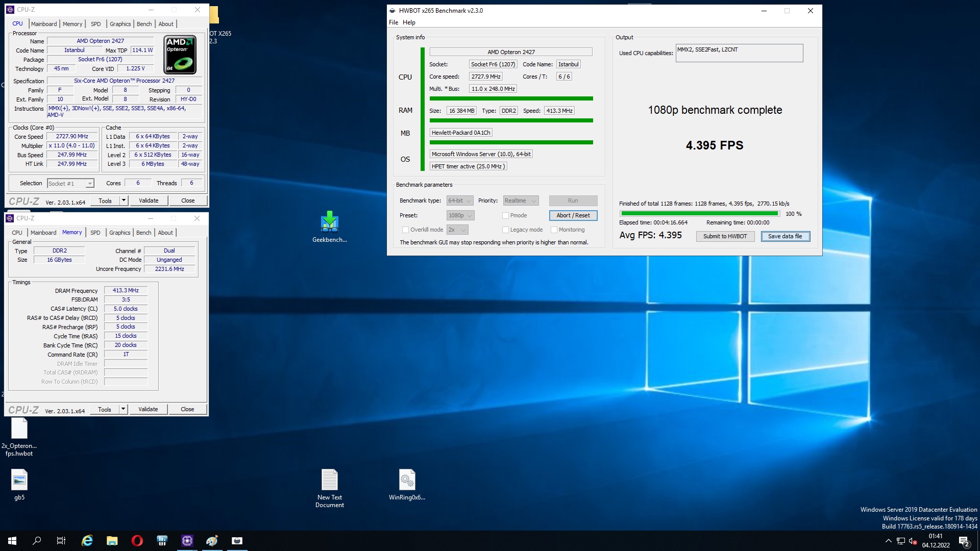980x551 pixels.
Task: Open the Preset 1080p dropdown
Action: (460, 216)
